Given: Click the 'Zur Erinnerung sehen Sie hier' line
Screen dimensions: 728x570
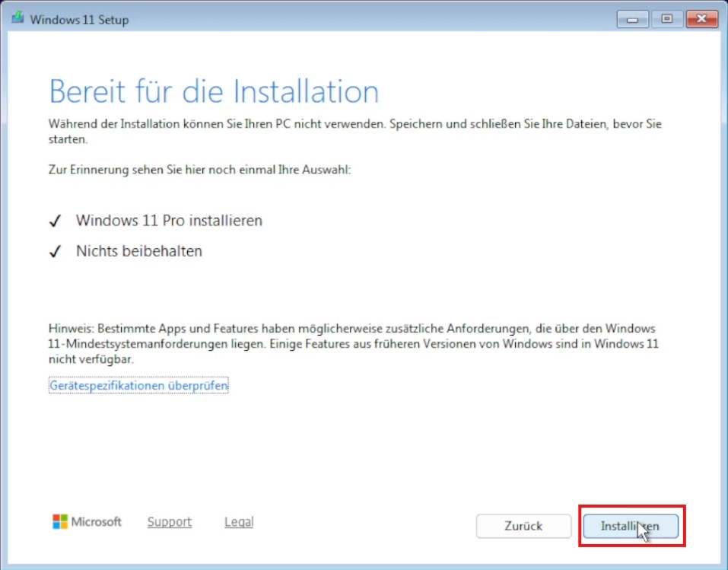Looking at the screenshot, I should (x=199, y=170).
